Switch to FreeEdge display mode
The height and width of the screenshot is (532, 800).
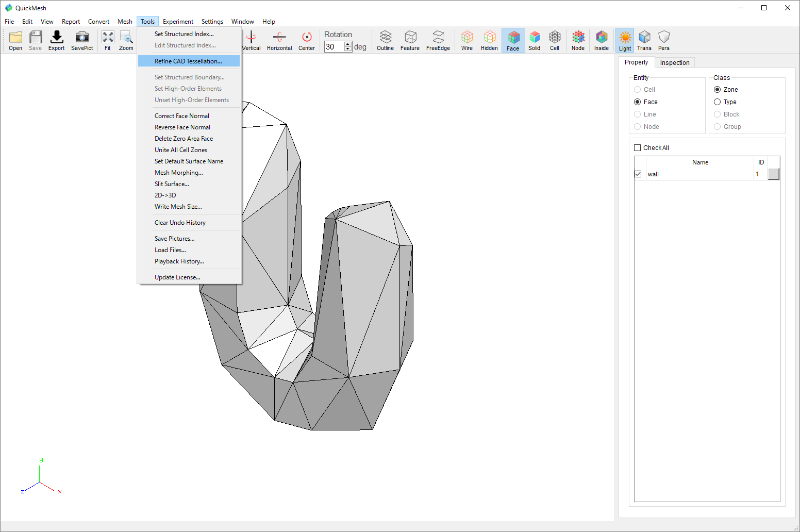[x=438, y=40]
